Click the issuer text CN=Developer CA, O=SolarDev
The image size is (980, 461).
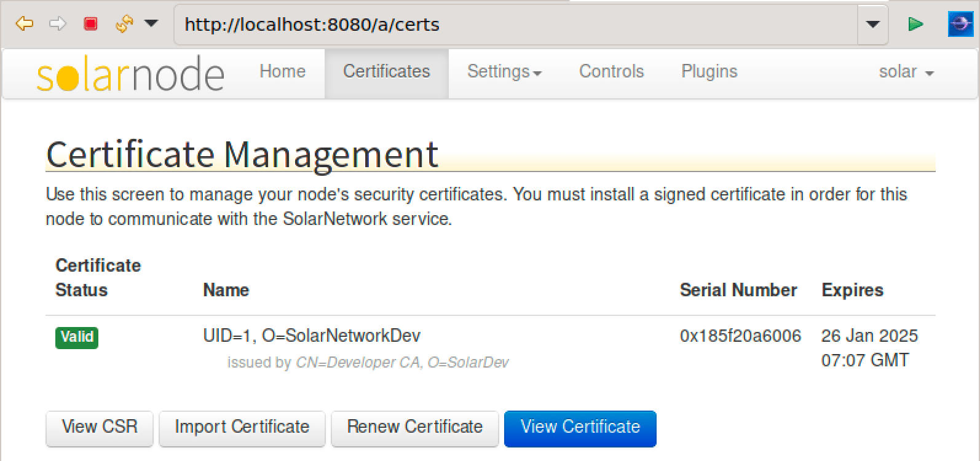pos(402,363)
